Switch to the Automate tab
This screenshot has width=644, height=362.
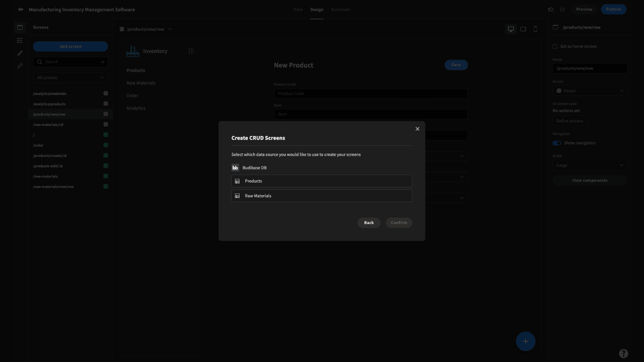click(x=341, y=10)
